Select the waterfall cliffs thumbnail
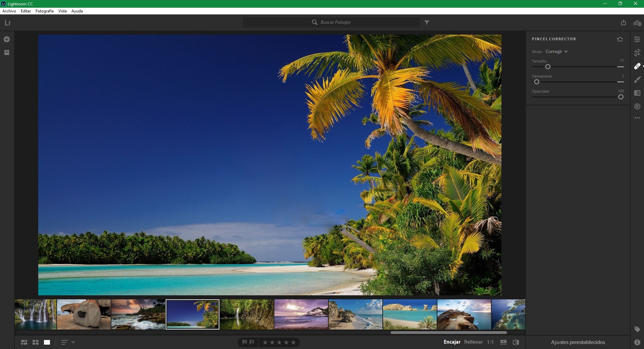The height and width of the screenshot is (349, 644). [36, 314]
